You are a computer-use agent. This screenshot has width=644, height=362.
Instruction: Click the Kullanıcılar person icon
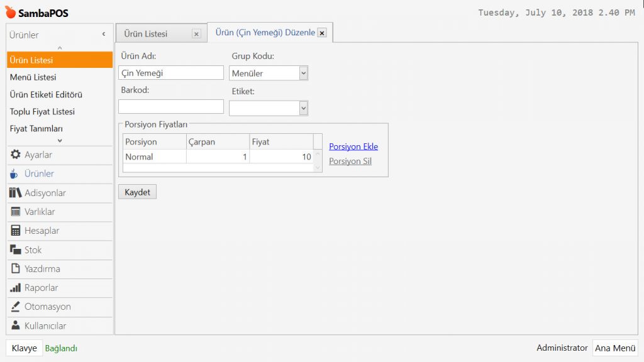click(15, 326)
